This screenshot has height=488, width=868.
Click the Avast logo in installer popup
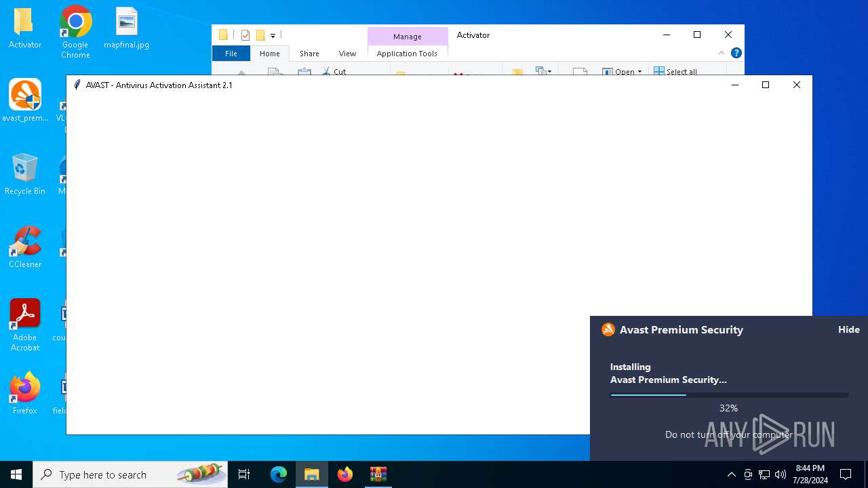tap(608, 329)
